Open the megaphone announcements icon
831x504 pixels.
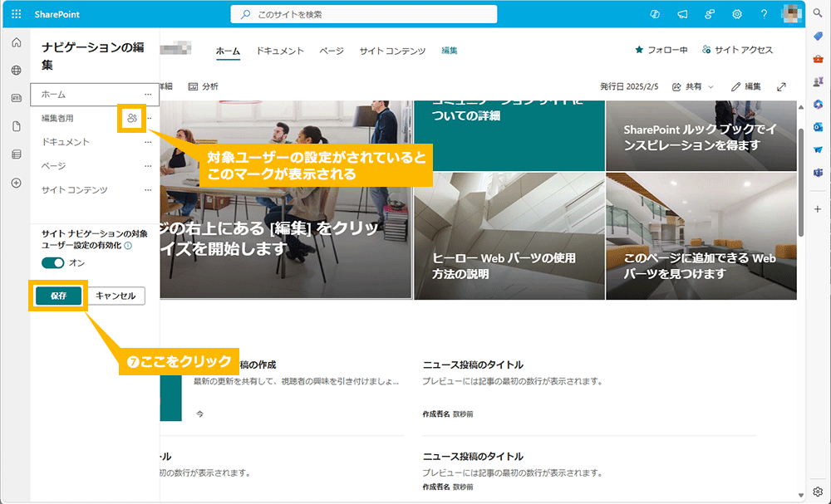point(682,14)
